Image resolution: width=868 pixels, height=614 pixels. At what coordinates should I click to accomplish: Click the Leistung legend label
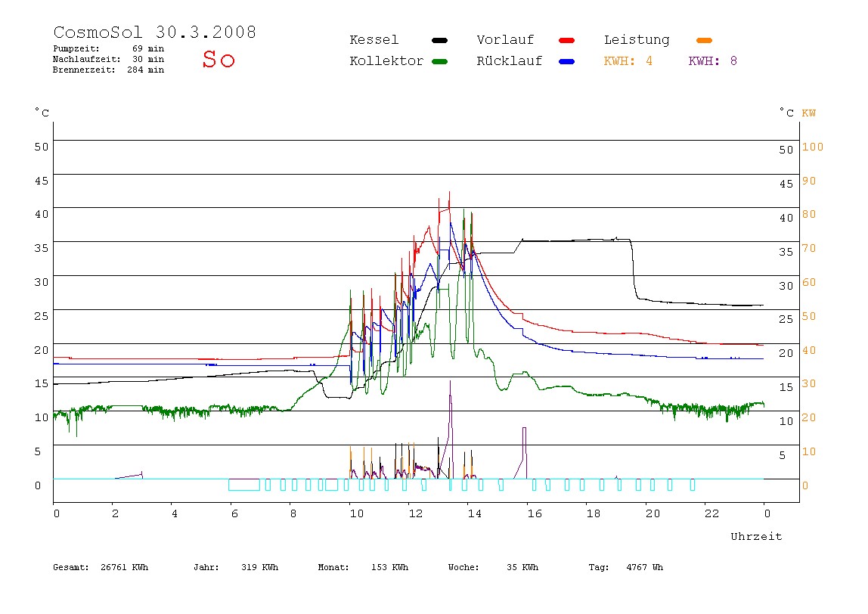637,40
